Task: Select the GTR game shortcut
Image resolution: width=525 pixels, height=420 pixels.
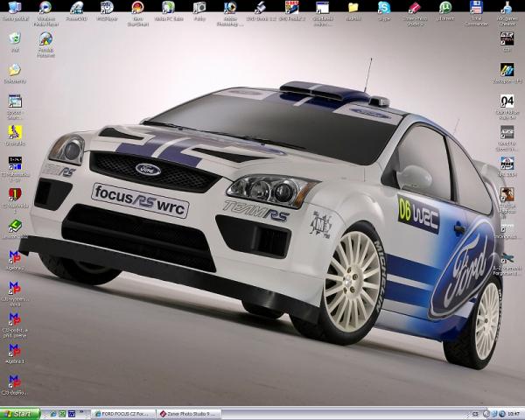Action: point(507,40)
